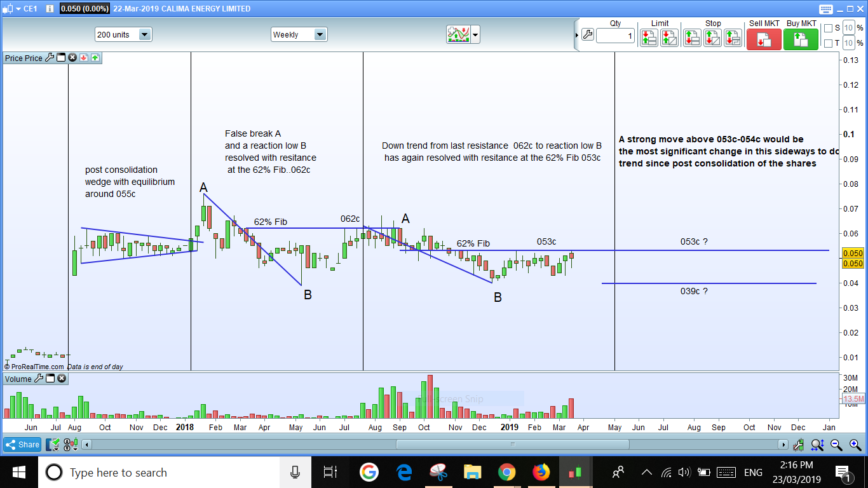Click the Cortana microphone icon
This screenshot has width=868, height=488.
pos(295,472)
